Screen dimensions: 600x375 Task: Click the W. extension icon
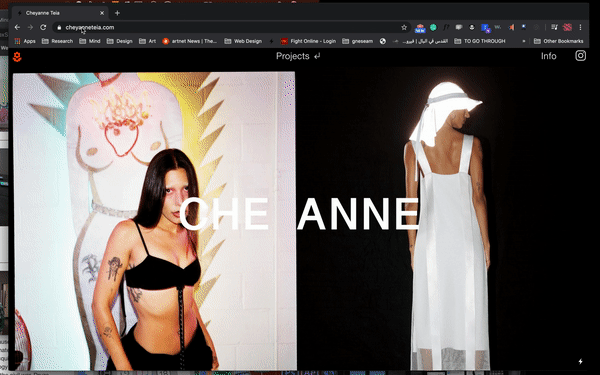pyautogui.click(x=498, y=27)
